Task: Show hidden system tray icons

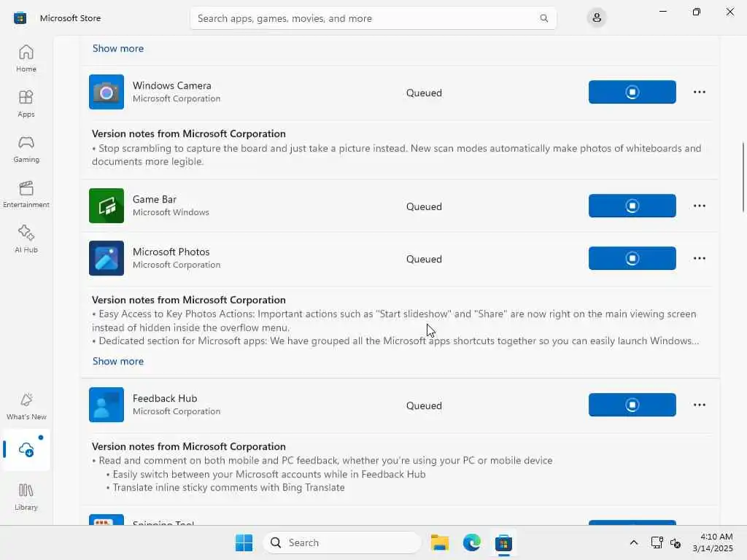Action: (x=634, y=542)
